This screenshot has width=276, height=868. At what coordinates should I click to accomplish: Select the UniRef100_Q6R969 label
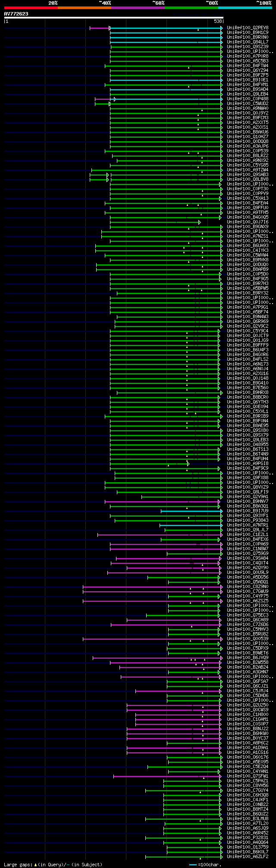click(248, 321)
